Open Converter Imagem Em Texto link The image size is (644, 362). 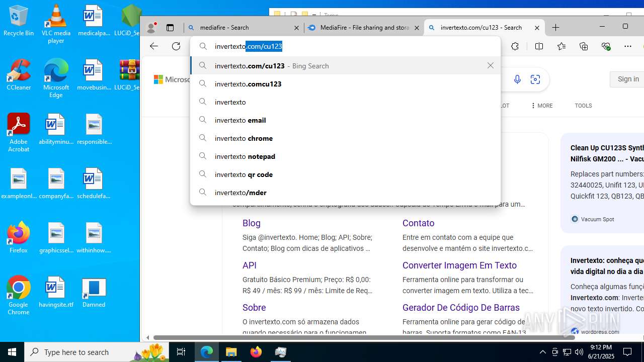coord(459,265)
